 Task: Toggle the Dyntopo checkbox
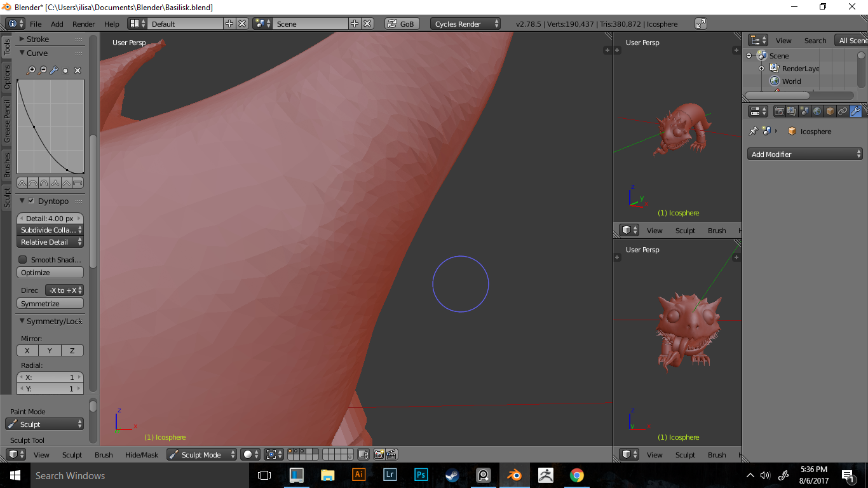31,201
